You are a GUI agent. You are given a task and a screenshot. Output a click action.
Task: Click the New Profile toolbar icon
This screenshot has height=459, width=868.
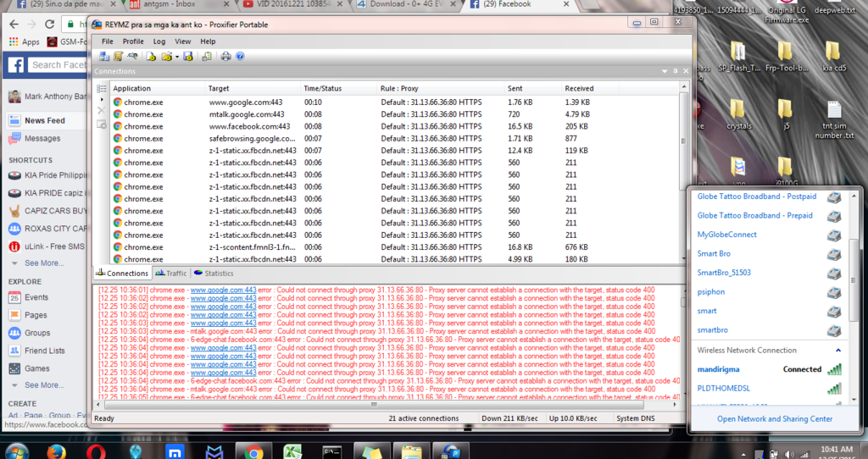click(x=151, y=57)
